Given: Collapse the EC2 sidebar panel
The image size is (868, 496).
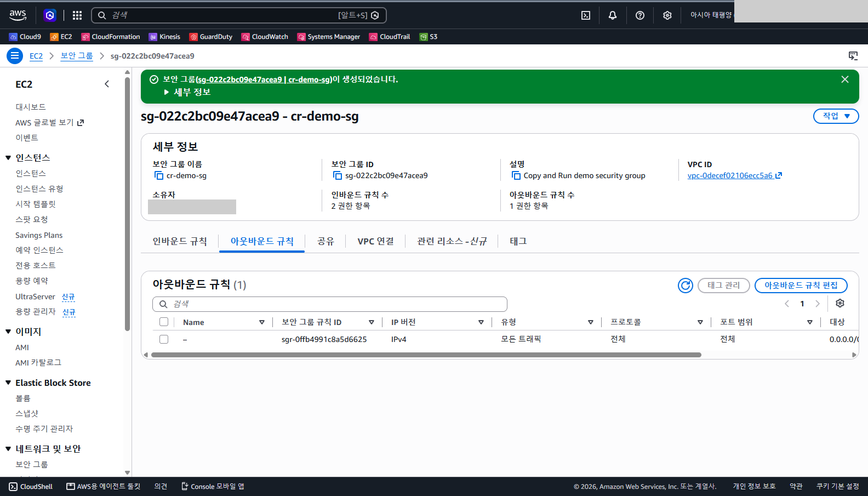Looking at the screenshot, I should (107, 84).
